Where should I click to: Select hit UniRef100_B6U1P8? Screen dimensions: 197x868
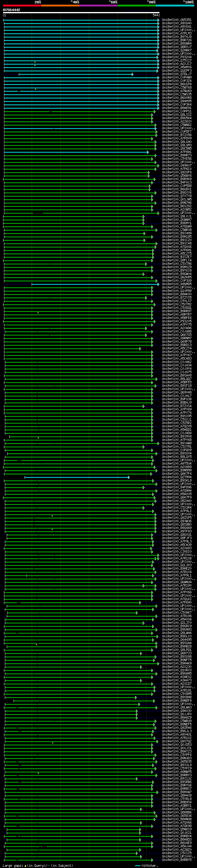176,84
